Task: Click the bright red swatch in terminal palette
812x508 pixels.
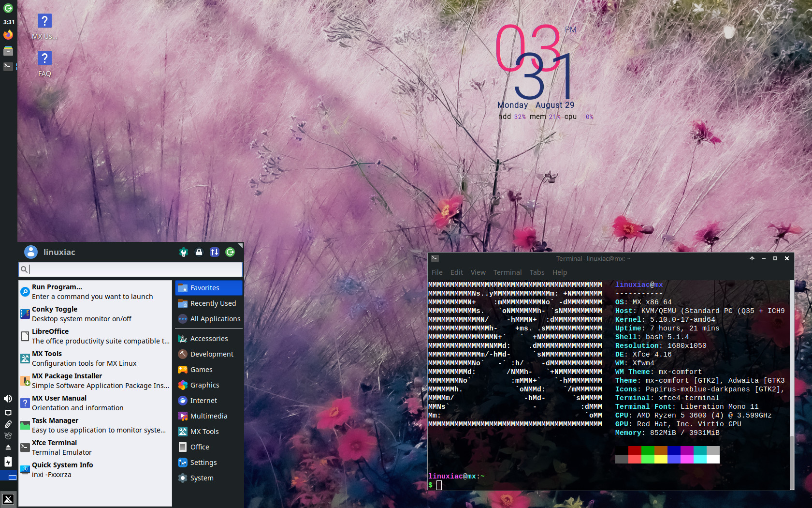Action: click(635, 459)
